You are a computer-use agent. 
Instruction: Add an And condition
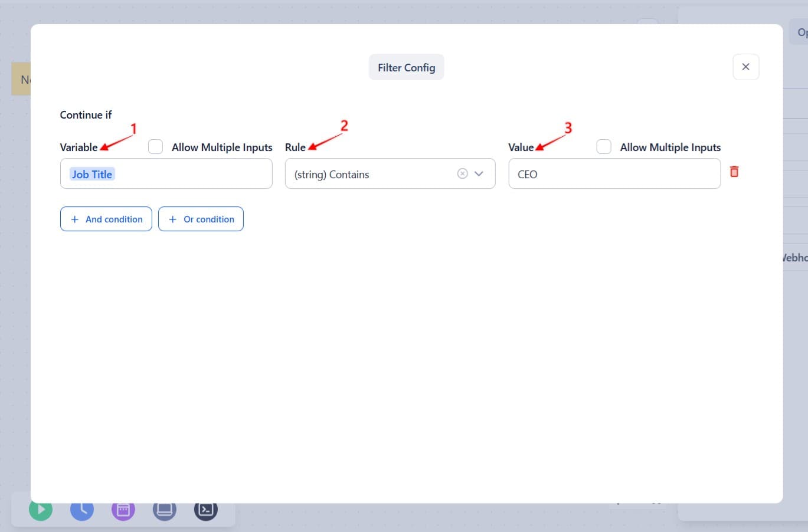[x=106, y=219]
